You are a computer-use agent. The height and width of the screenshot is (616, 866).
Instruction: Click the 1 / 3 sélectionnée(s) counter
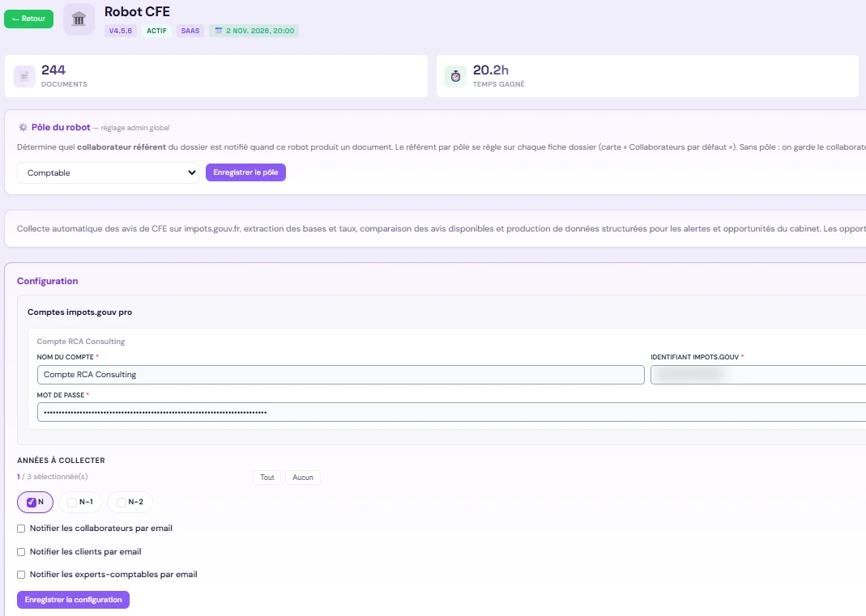click(53, 476)
